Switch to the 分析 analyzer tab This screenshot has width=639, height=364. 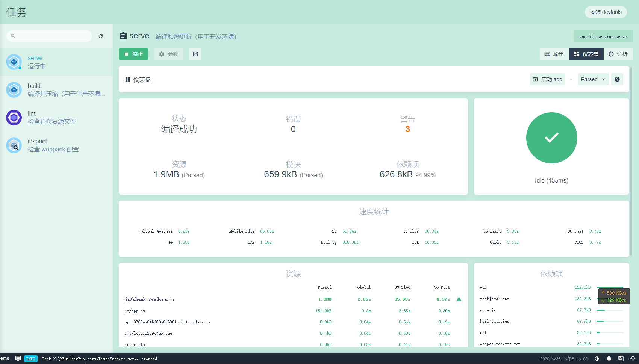pyautogui.click(x=618, y=54)
